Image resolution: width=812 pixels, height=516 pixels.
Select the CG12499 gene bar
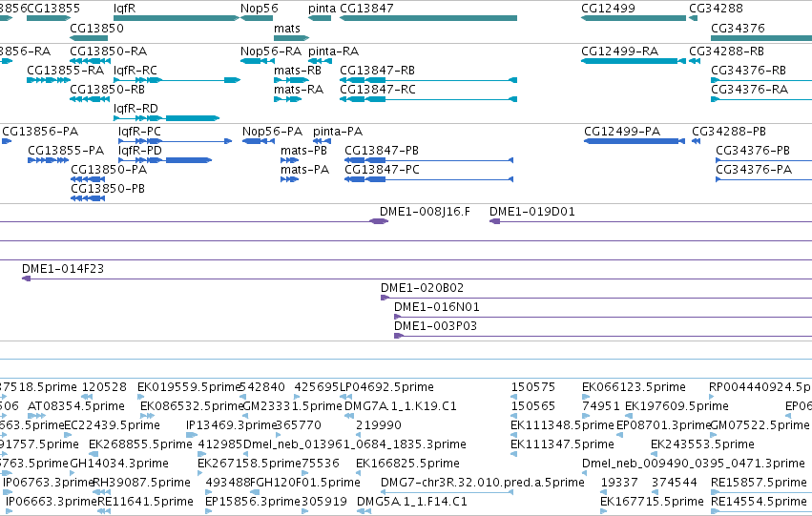pos(634,18)
